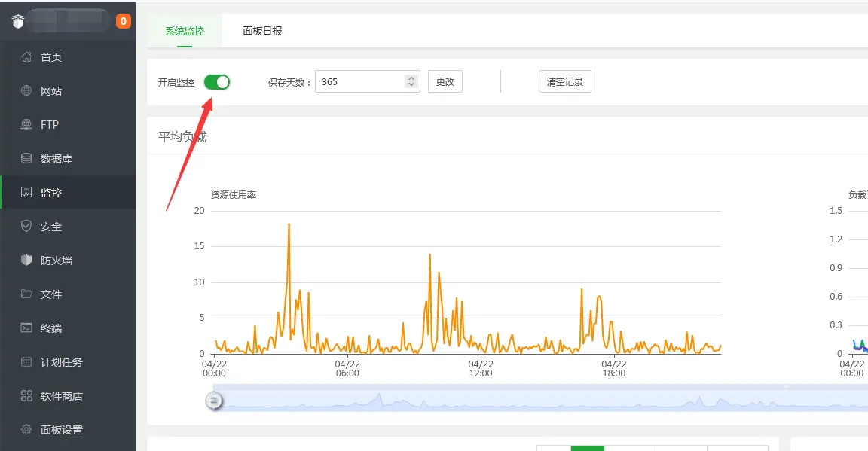The image size is (868, 451).
Task: Click the FTP globe icon in sidebar
Action: click(x=26, y=124)
